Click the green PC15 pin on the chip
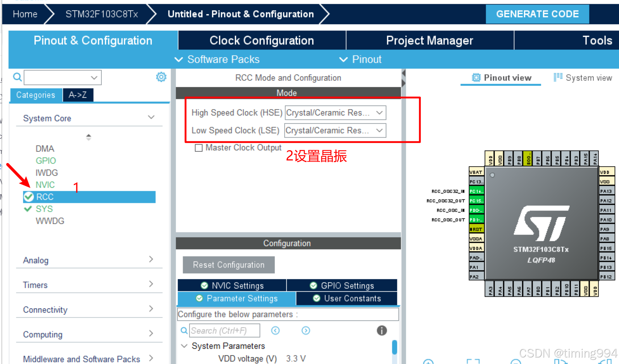Screen dimensions: 619x364 pos(476,201)
